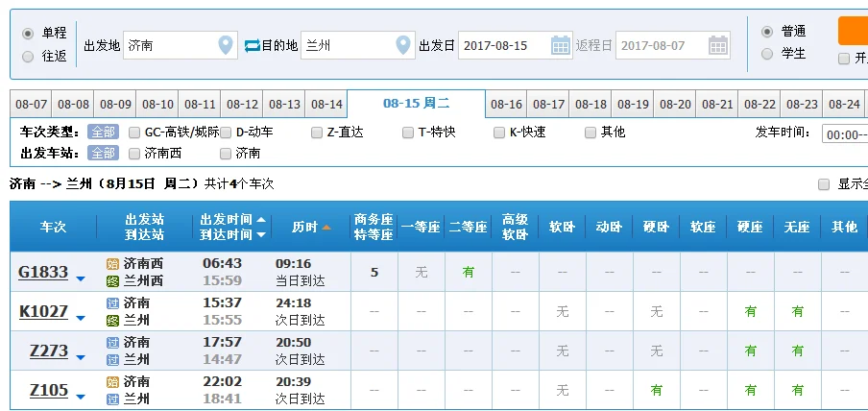The image size is (868, 411).
Task: Click Z105 硬卧 有 availability cell
Action: (657, 390)
